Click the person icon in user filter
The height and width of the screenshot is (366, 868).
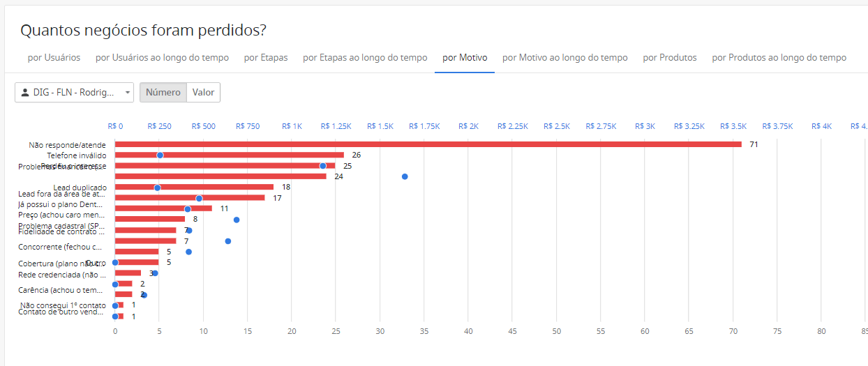point(25,92)
